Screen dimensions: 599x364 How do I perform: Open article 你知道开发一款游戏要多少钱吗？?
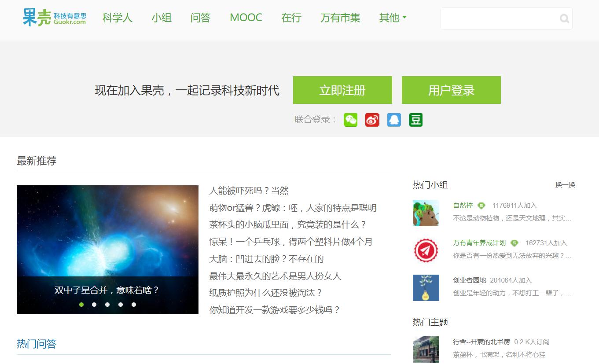pyautogui.click(x=275, y=310)
